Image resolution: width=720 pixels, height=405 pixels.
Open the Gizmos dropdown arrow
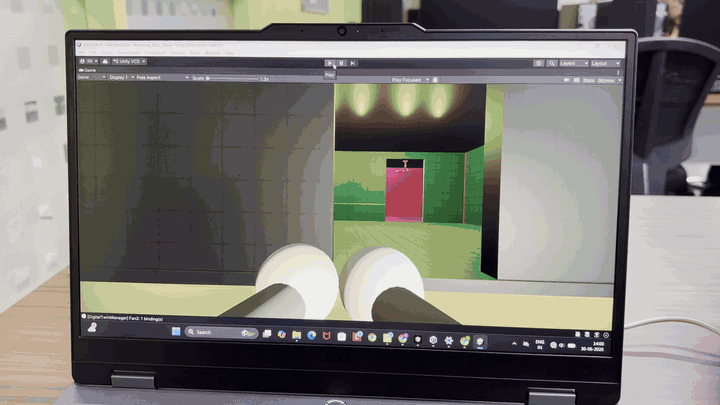point(619,80)
